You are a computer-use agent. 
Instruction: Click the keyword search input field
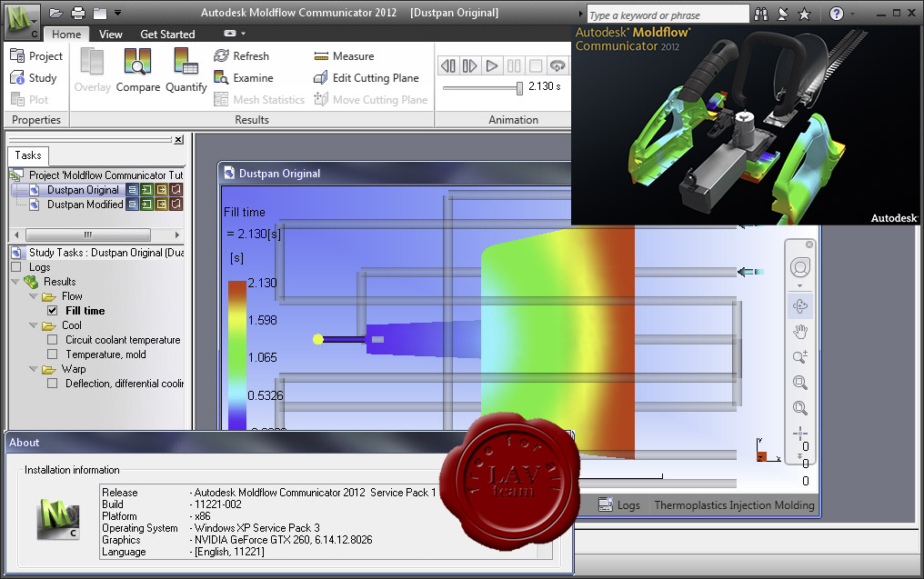(x=668, y=15)
